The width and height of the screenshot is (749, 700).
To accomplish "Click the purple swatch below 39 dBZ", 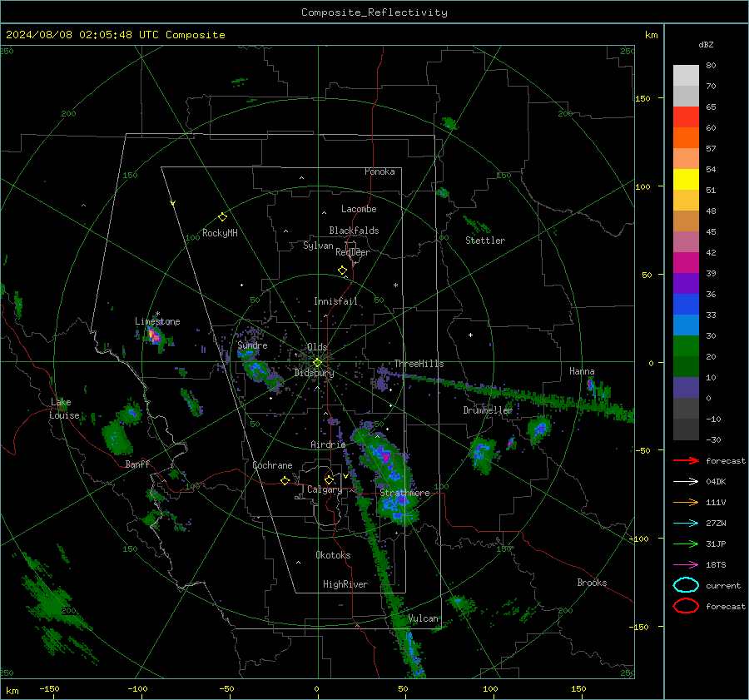I will 686,283.
